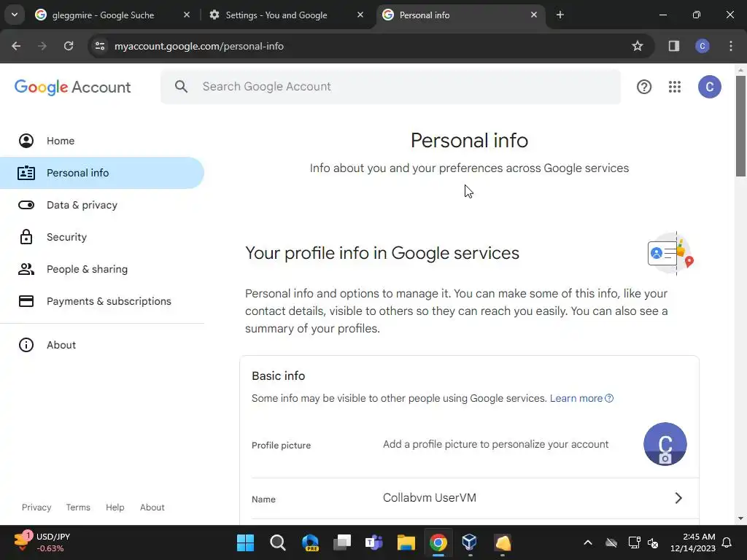Click page vertical scrollbar thumb
The image size is (747, 560).
[x=740, y=125]
